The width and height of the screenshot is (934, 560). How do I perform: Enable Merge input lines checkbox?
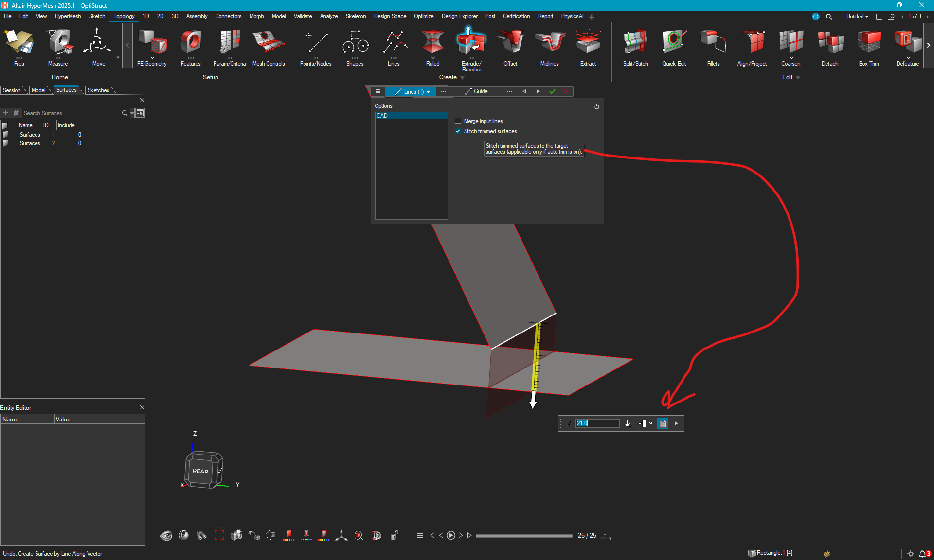click(458, 121)
